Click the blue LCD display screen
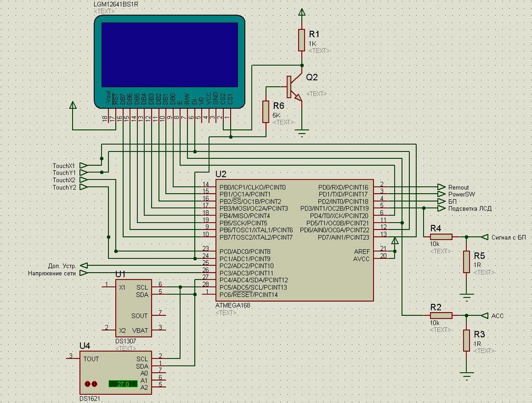The height and width of the screenshot is (403, 532). [x=169, y=54]
